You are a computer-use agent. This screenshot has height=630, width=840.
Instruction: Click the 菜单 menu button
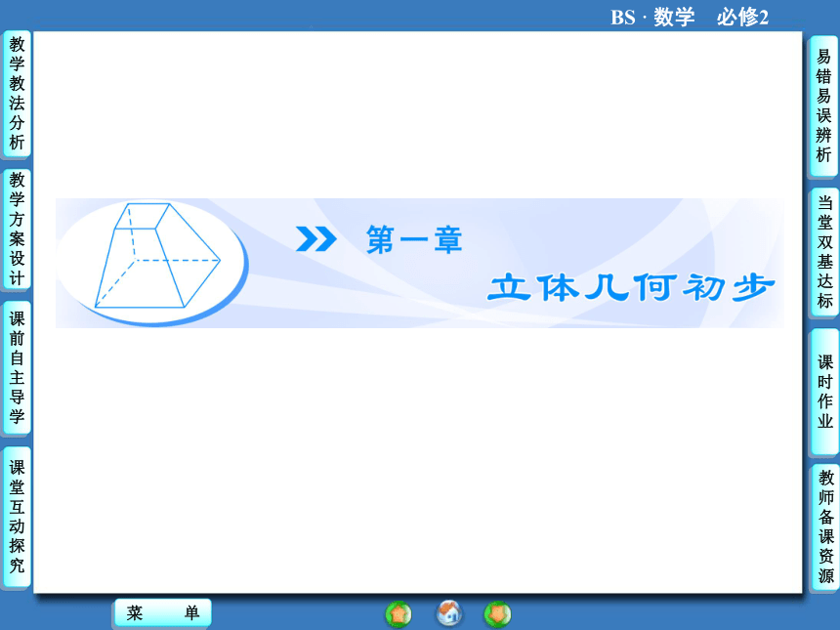pyautogui.click(x=163, y=612)
